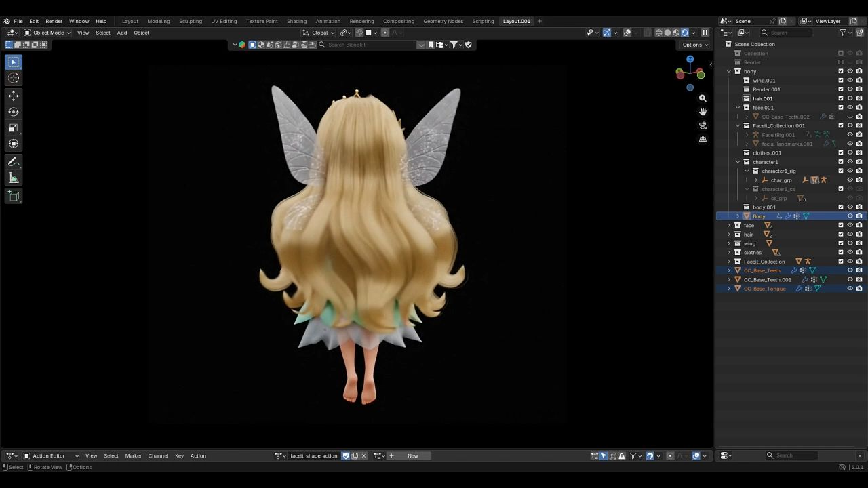Activate the Scale tool
Viewport: 868px width, 488px height.
pos(14,128)
